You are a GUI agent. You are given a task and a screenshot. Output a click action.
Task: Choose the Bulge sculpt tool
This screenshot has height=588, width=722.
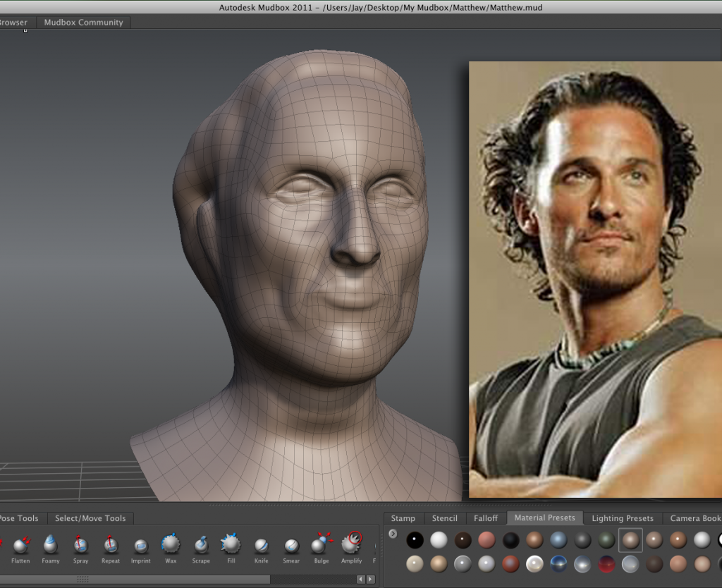(x=322, y=545)
